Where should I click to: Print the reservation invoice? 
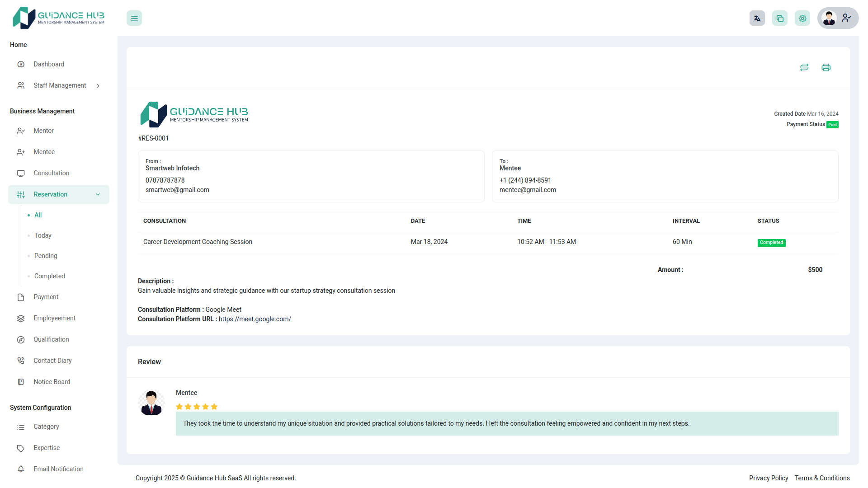pyautogui.click(x=826, y=67)
